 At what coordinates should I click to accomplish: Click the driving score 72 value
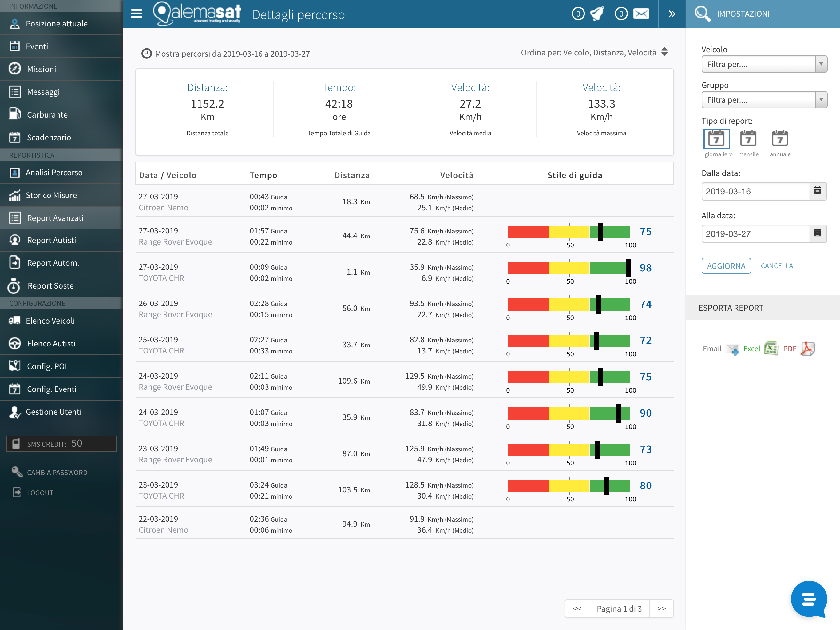click(x=645, y=341)
